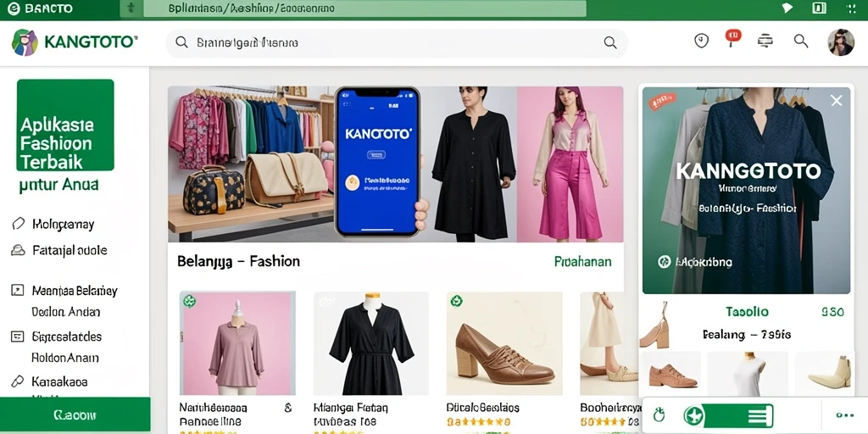Click the three dots icon at bottom right
This screenshot has height=434, width=868.
tap(846, 415)
